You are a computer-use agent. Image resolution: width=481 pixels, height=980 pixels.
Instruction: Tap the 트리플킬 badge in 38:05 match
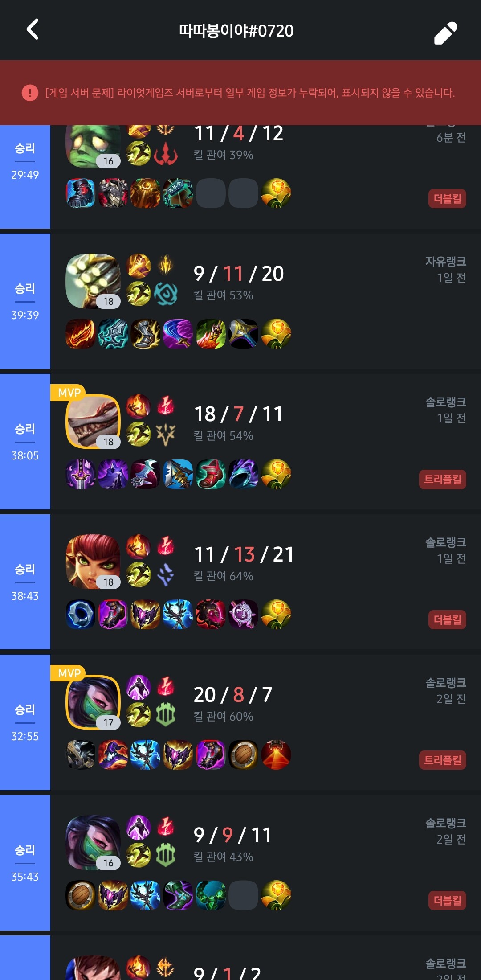(442, 480)
